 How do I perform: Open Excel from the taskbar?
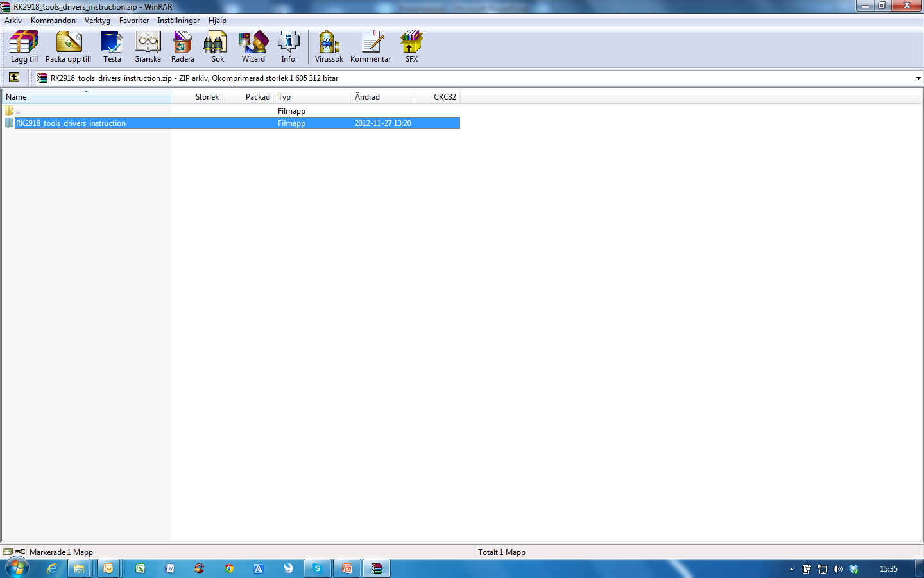tap(140, 568)
